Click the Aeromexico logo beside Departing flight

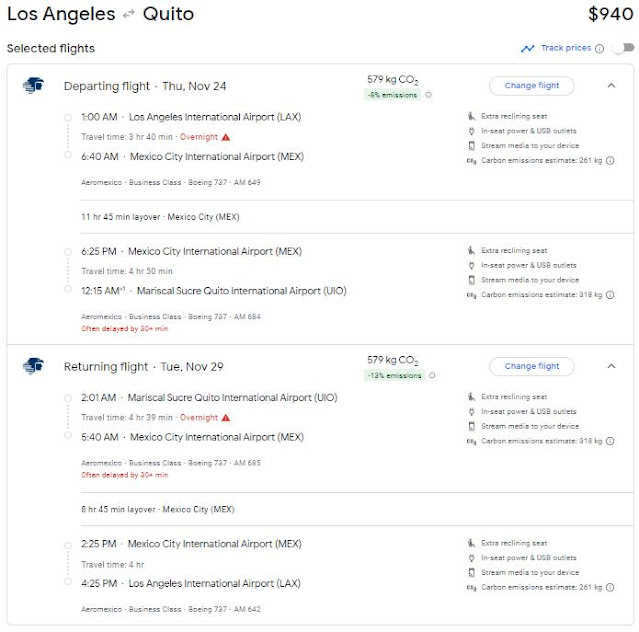(33, 86)
